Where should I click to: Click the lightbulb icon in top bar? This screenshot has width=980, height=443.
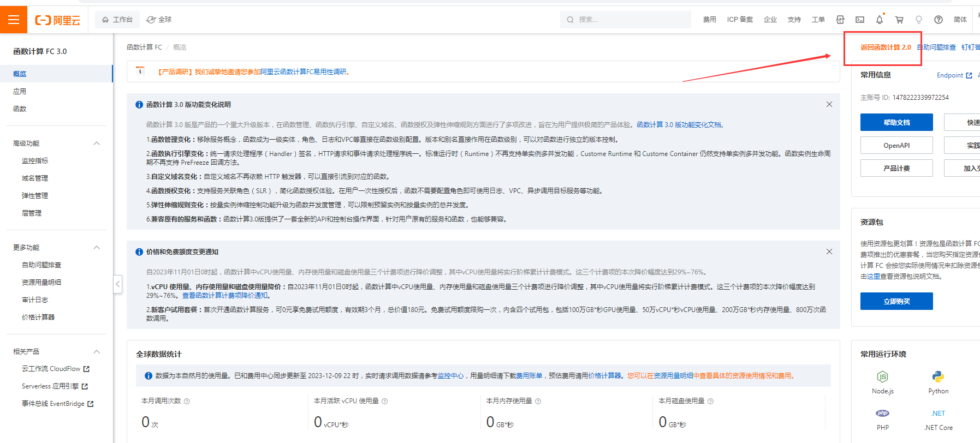919,20
